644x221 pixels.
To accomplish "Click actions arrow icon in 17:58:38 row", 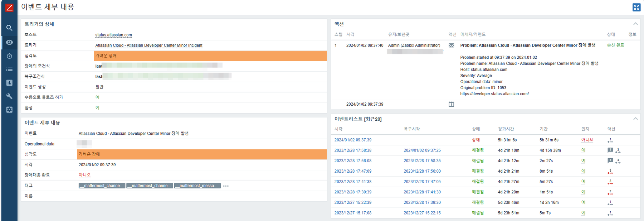I will (x=618, y=151).
